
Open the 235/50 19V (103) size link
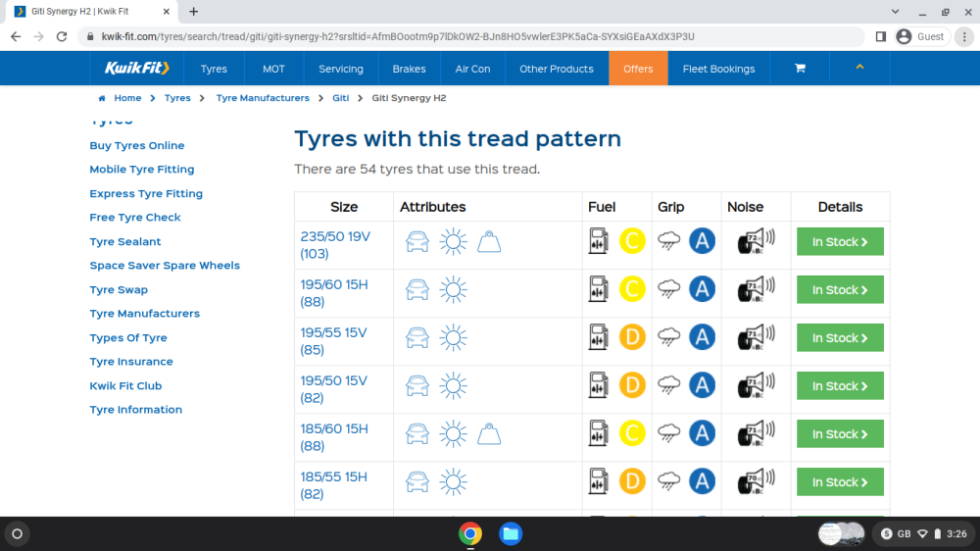[335, 245]
